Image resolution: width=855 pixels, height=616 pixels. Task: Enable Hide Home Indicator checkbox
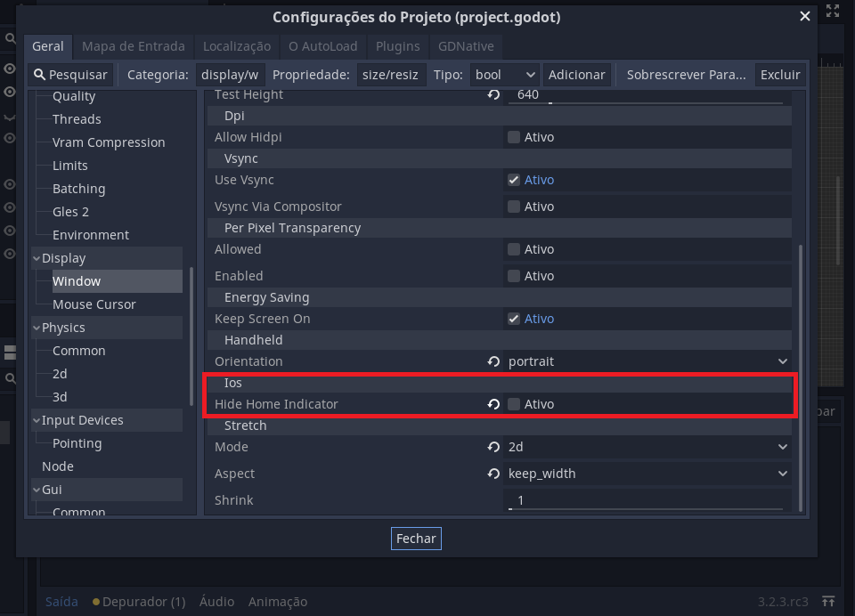pos(514,404)
